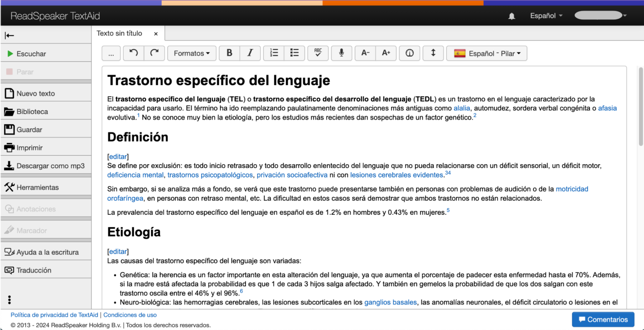Click the notification bell
644x330 pixels.
tap(512, 15)
